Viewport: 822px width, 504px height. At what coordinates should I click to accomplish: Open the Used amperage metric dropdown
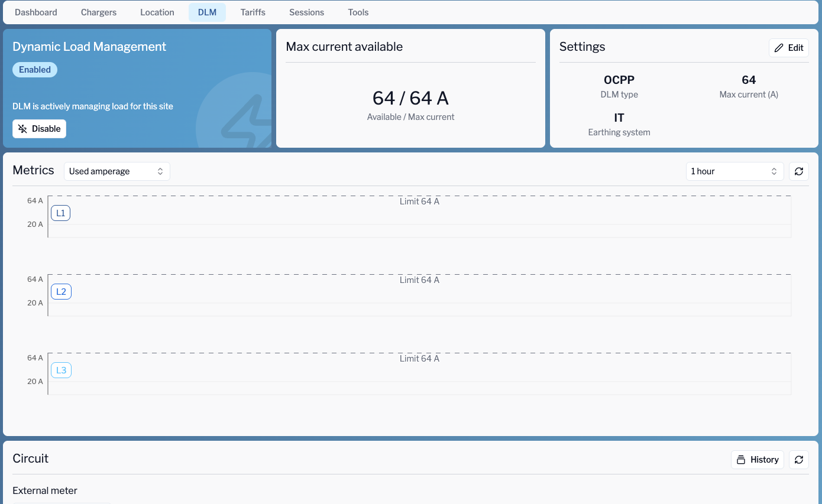(116, 171)
